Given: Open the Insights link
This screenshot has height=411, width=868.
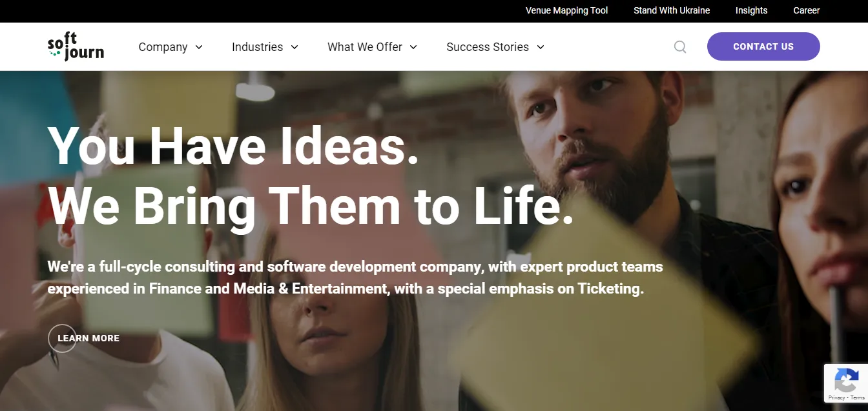Looking at the screenshot, I should (752, 10).
